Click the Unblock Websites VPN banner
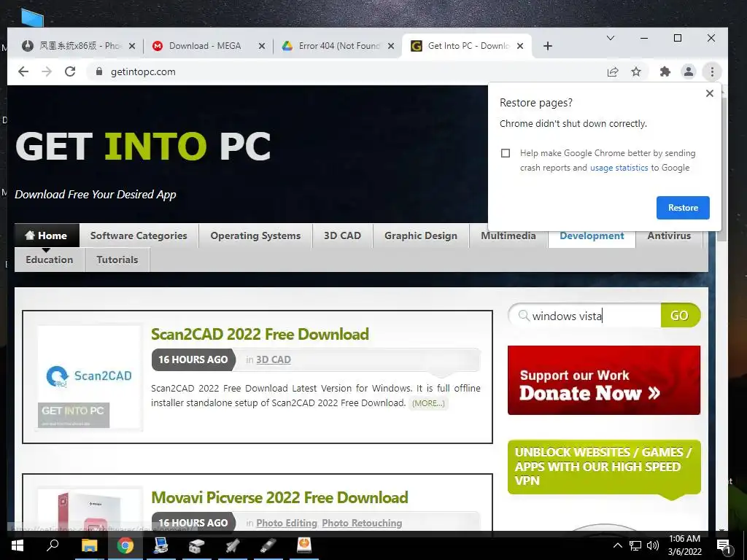The image size is (747, 560). (604, 468)
